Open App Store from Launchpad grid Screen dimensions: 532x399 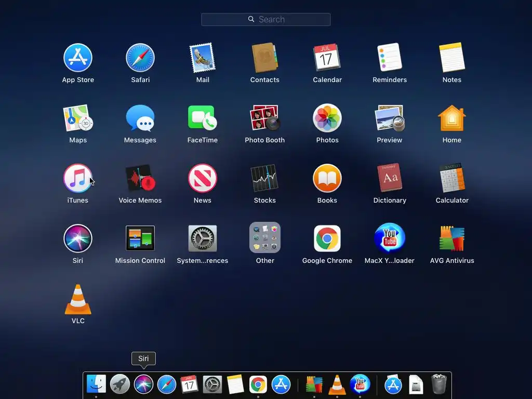78,58
